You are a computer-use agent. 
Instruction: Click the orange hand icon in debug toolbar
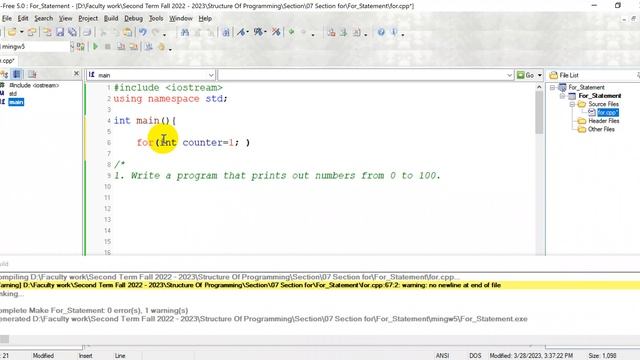coord(162,47)
